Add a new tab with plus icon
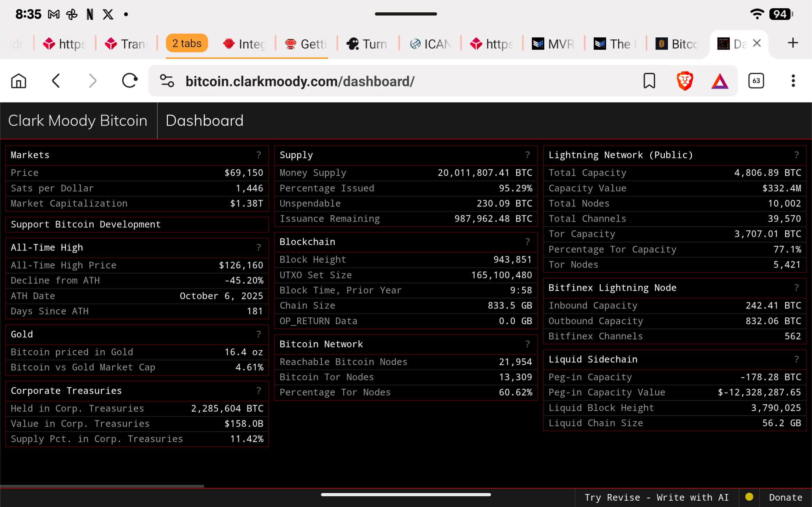812x507 pixels. click(793, 43)
